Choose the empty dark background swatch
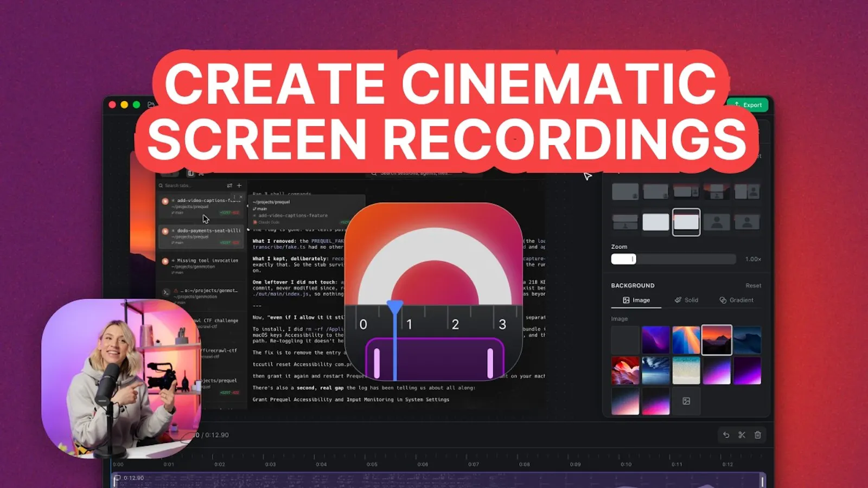Image resolution: width=868 pixels, height=488 pixels. [625, 340]
